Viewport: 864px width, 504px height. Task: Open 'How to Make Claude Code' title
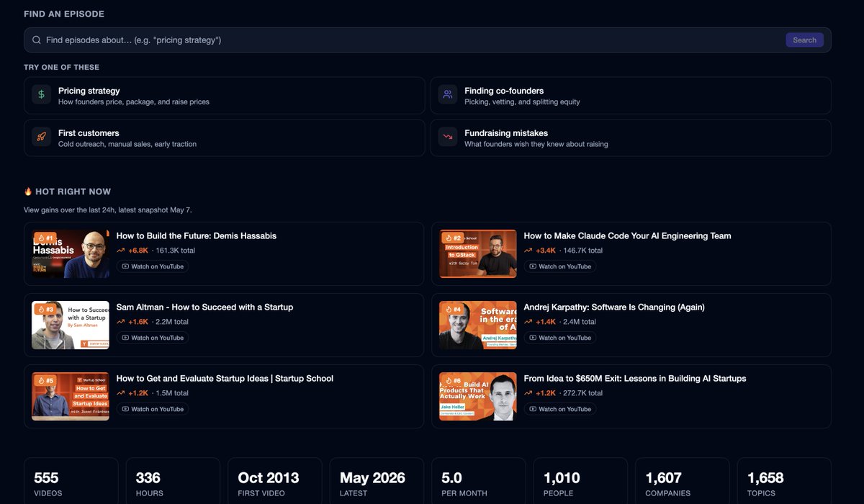[627, 235]
